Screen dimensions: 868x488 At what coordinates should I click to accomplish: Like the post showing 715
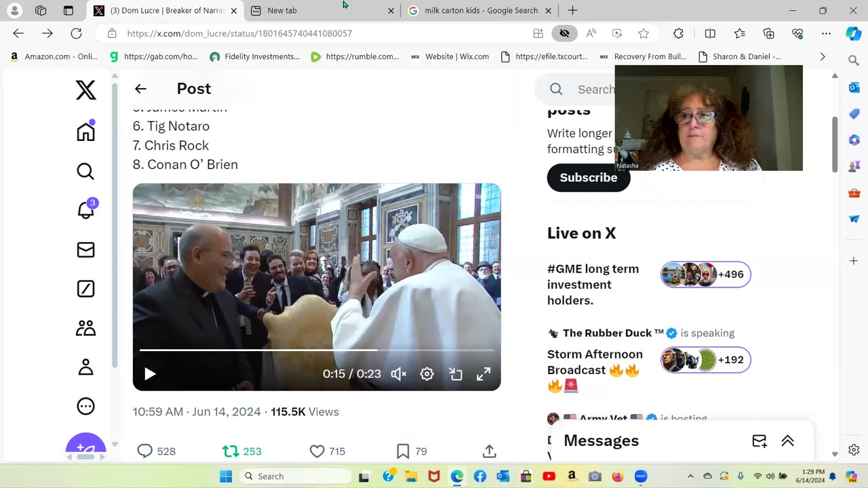[x=328, y=451]
